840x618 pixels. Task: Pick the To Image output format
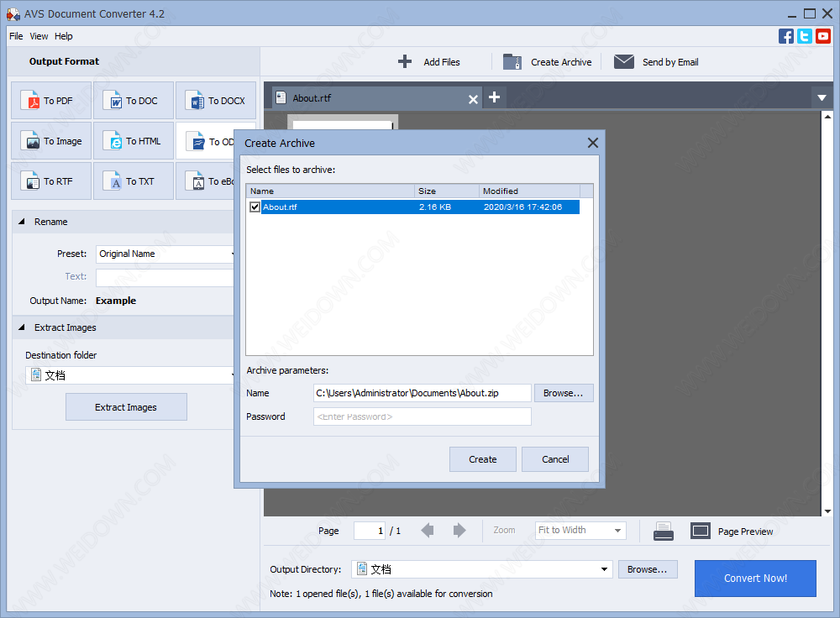51,141
